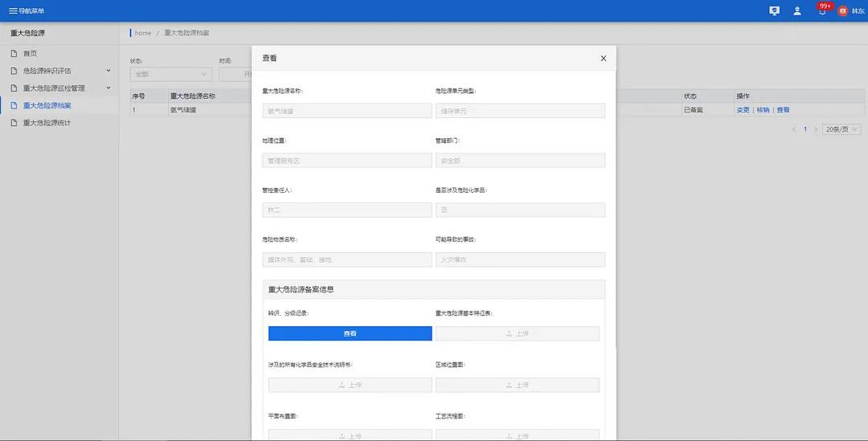Select 重大危险源档案 in the sidebar
The height and width of the screenshot is (441, 868).
[47, 105]
